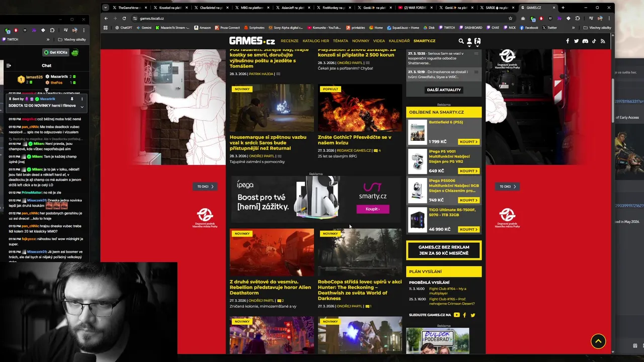Click the frog emote icon beside Get KICKs
This screenshot has width=644, height=362.
[x=75, y=52]
